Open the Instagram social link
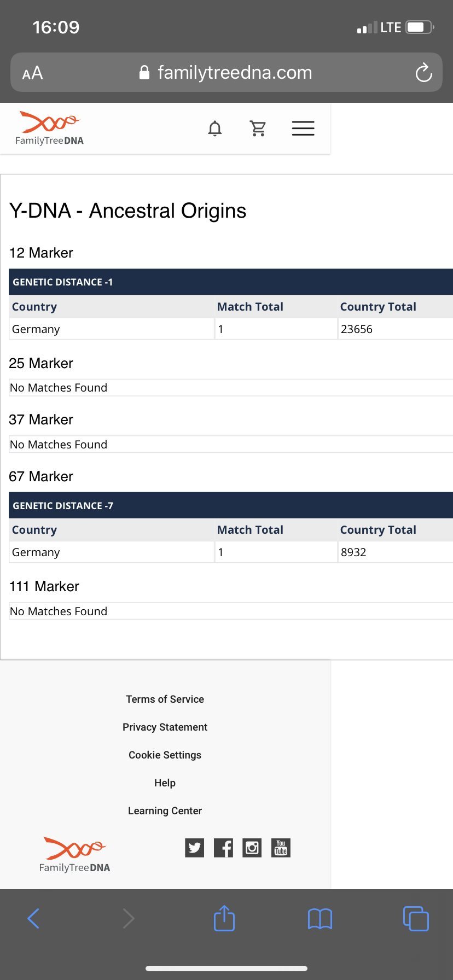The width and height of the screenshot is (453, 980). point(252,848)
